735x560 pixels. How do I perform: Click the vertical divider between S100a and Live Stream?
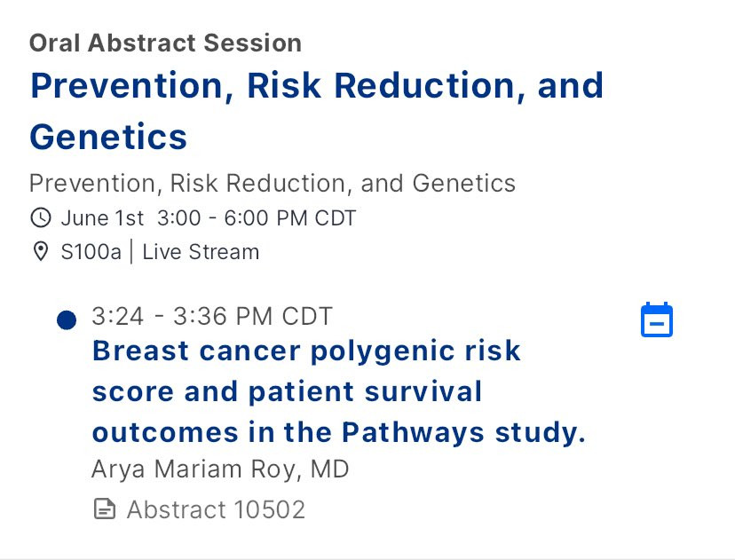(131, 252)
